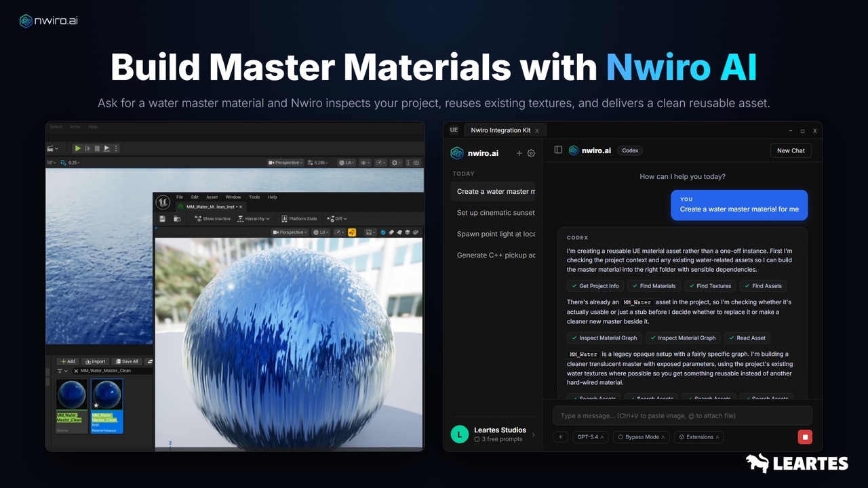
Task: Click the Eject play icon
Action: click(106, 148)
